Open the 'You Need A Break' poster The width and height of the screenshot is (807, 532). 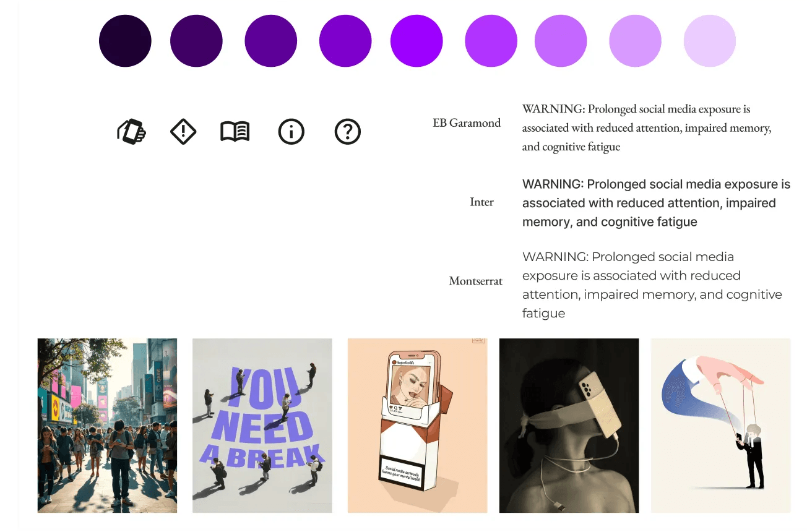coord(262,426)
